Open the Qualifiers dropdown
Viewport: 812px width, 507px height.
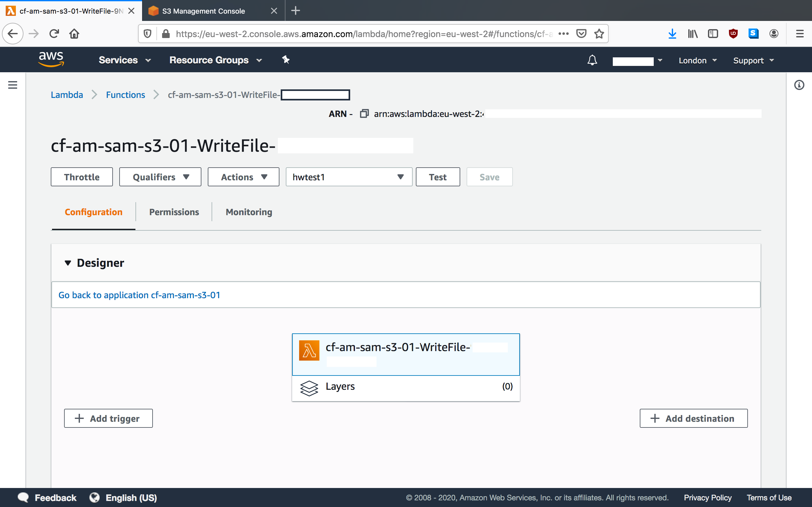[160, 177]
